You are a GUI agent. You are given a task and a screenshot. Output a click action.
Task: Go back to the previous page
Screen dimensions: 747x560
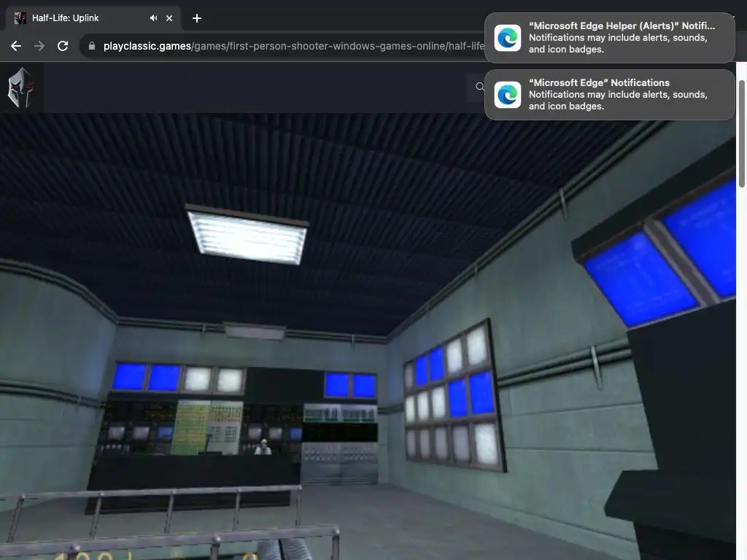pos(16,46)
